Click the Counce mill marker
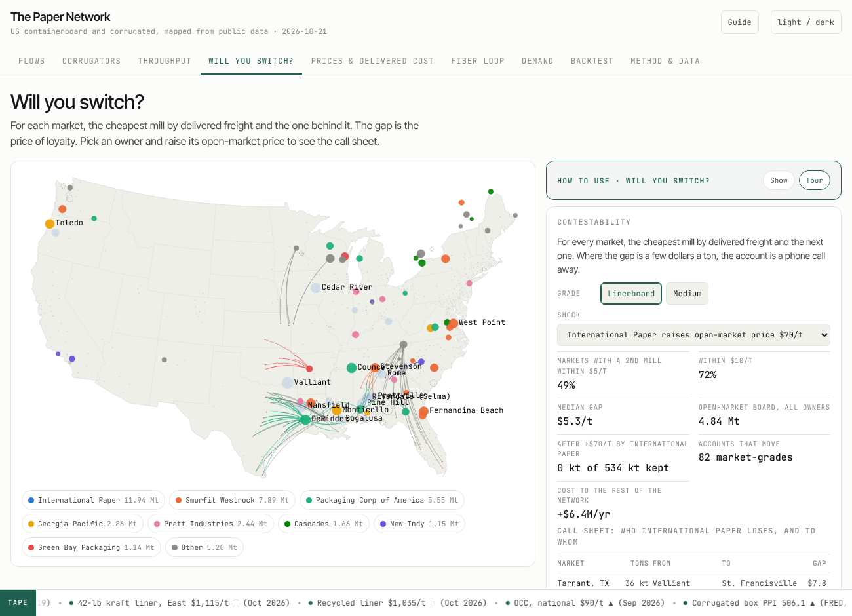852x616 pixels. click(351, 368)
